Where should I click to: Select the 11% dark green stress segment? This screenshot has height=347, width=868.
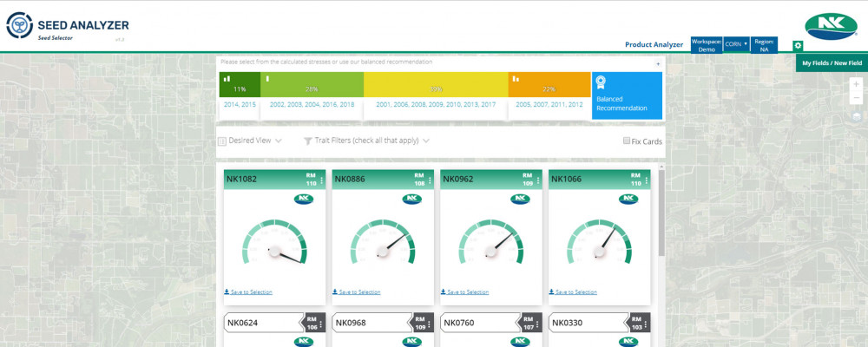(240, 85)
